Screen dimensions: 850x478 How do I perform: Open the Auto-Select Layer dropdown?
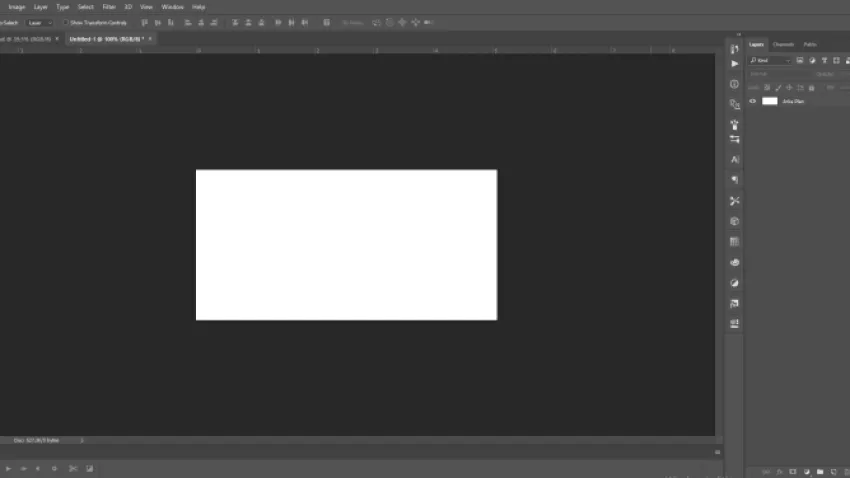(40, 21)
